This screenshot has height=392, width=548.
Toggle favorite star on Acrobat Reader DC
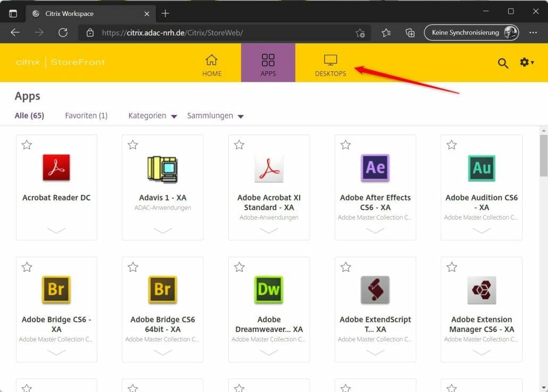pos(27,145)
